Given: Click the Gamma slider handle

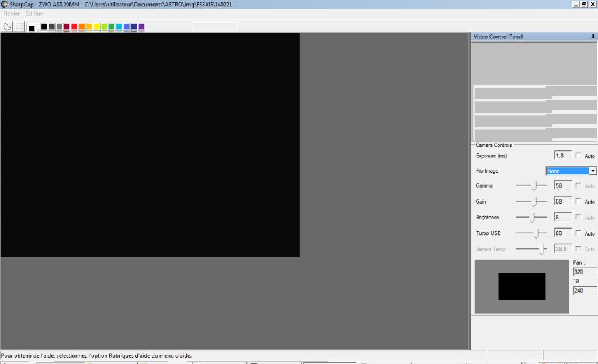Looking at the screenshot, I should [x=536, y=186].
